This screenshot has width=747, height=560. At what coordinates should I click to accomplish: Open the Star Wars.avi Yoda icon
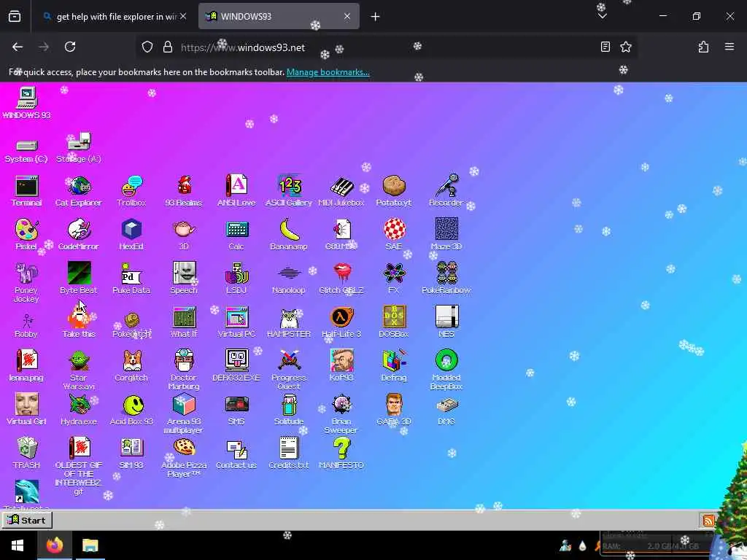[79, 370]
